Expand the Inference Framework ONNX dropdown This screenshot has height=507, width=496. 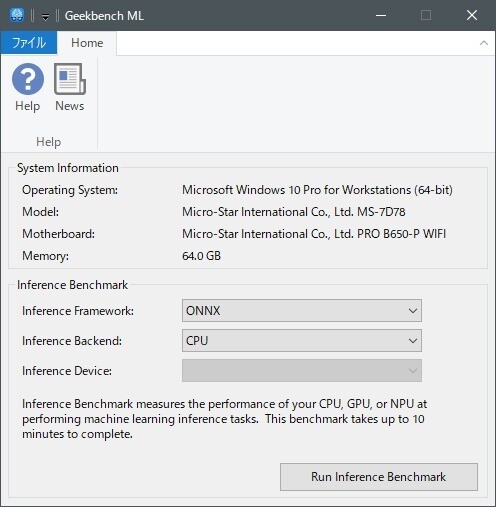pyautogui.click(x=302, y=311)
